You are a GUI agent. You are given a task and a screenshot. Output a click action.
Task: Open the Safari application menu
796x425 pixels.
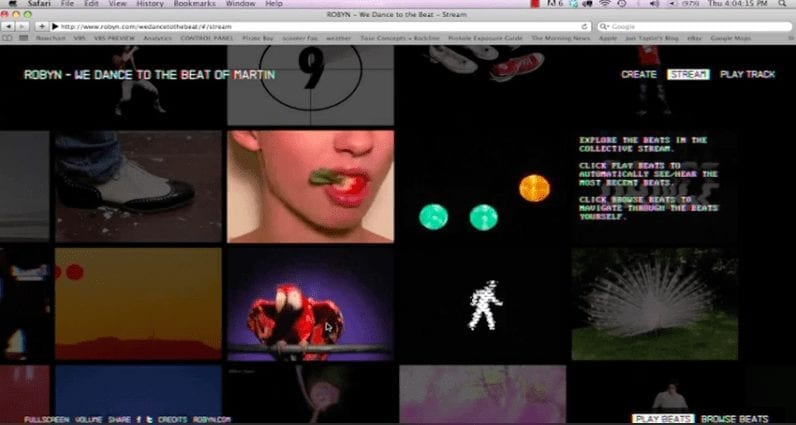pyautogui.click(x=39, y=4)
